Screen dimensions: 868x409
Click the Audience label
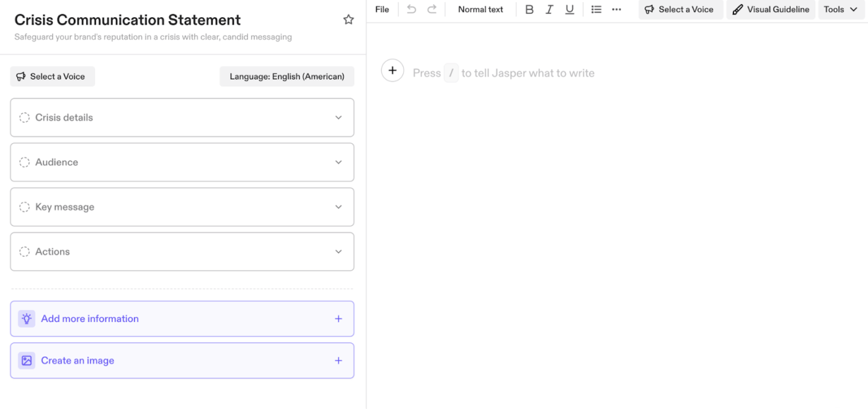coord(56,162)
